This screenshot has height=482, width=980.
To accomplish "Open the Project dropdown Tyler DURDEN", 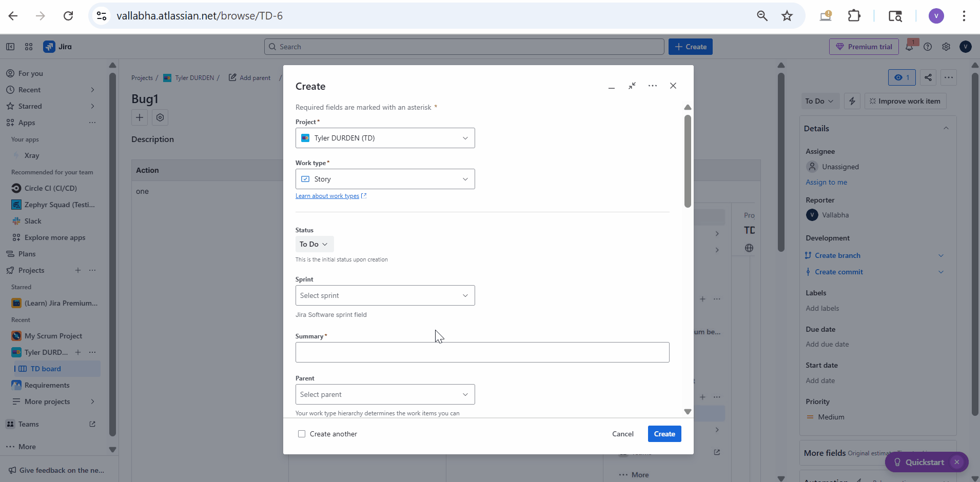I will tap(385, 138).
